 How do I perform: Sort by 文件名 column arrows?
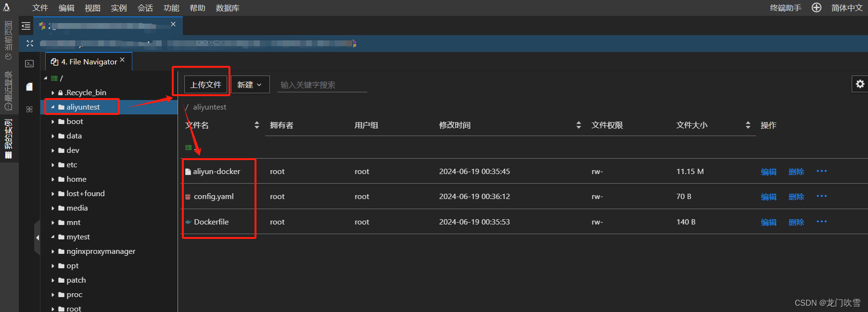point(256,125)
